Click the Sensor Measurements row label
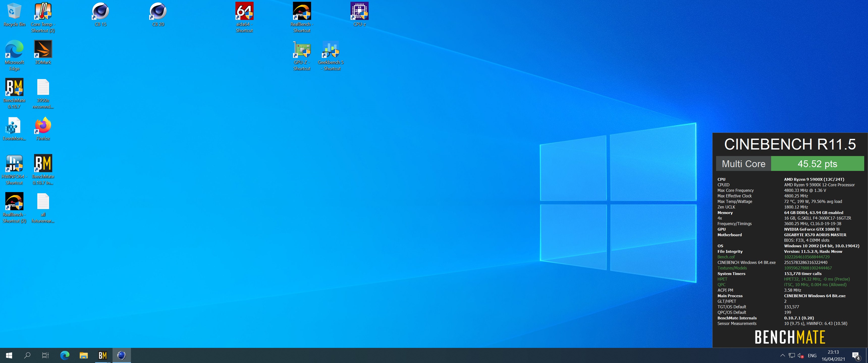The height and width of the screenshot is (363, 868). [737, 323]
